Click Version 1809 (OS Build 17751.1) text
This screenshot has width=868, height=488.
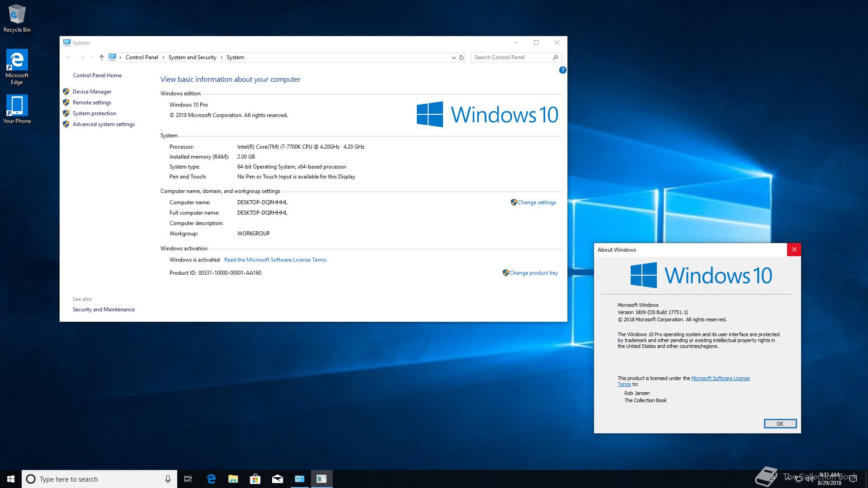652,312
